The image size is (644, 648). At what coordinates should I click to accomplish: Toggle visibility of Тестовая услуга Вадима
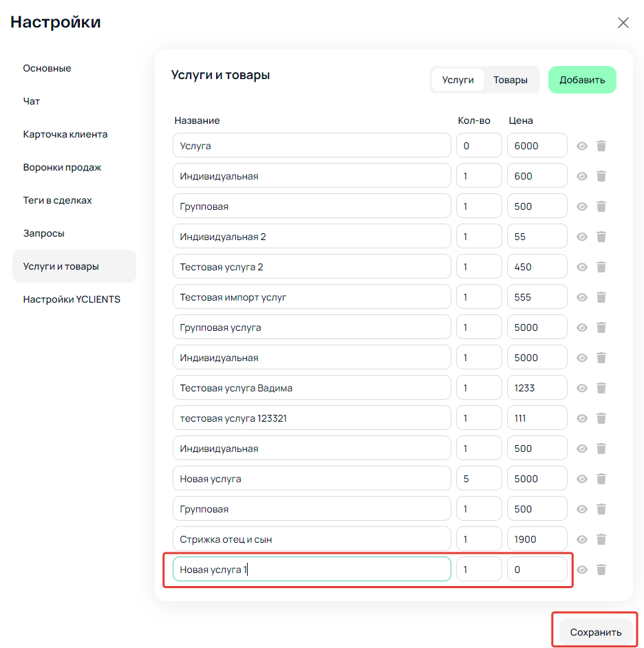pyautogui.click(x=582, y=388)
